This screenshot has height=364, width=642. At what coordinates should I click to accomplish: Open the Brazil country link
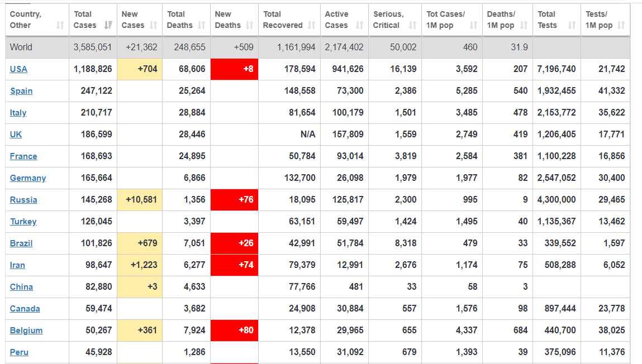21,243
